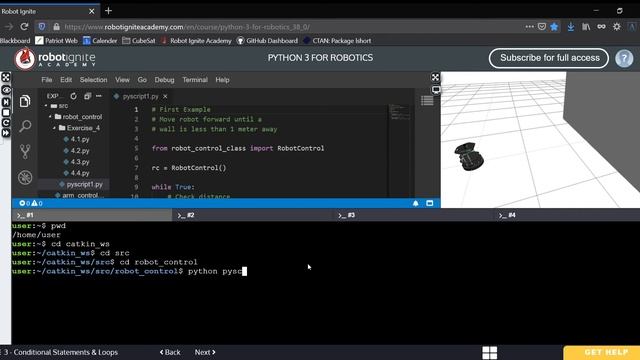640x360 pixels.
Task: Open the Debug bug icon in activity bar
Action: pos(25,177)
